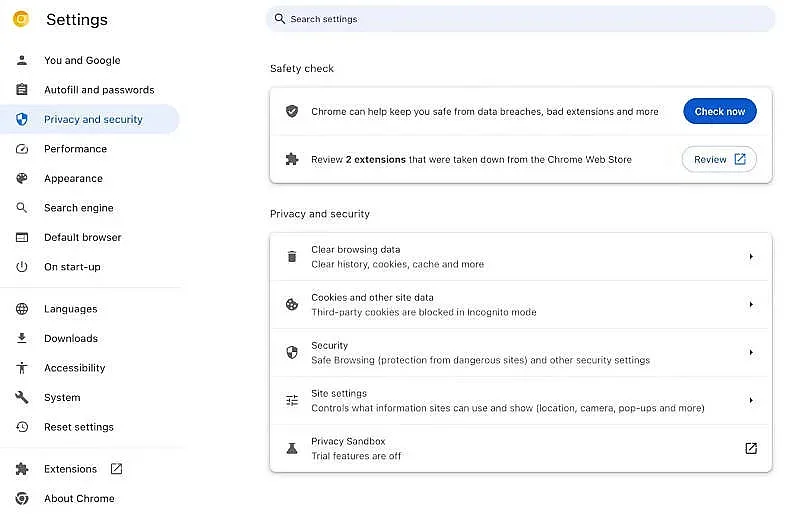Click the sliders icon for Site settings
The height and width of the screenshot is (530, 800).
292,400
